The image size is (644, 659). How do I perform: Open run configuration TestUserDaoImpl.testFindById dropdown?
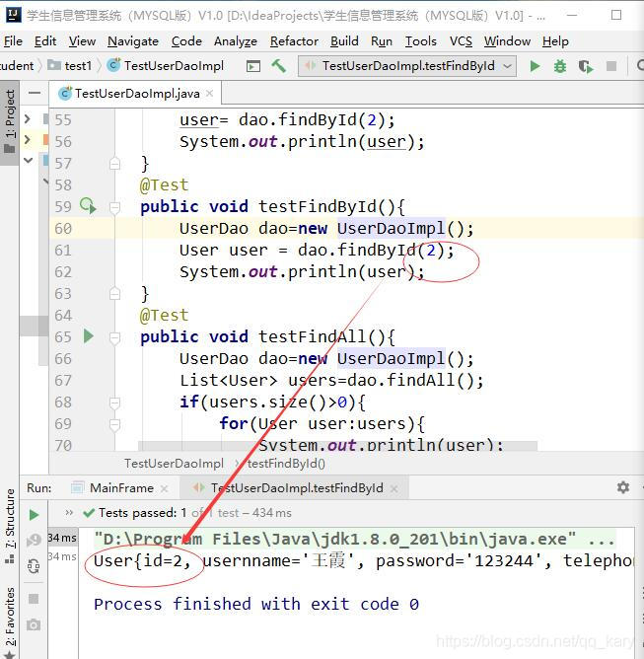[x=407, y=66]
